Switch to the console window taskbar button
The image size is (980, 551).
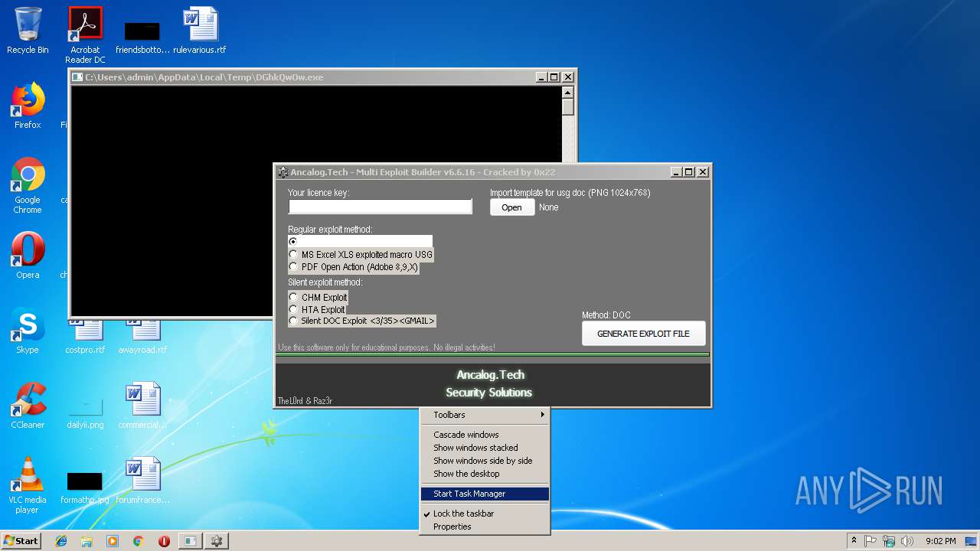[x=190, y=541]
